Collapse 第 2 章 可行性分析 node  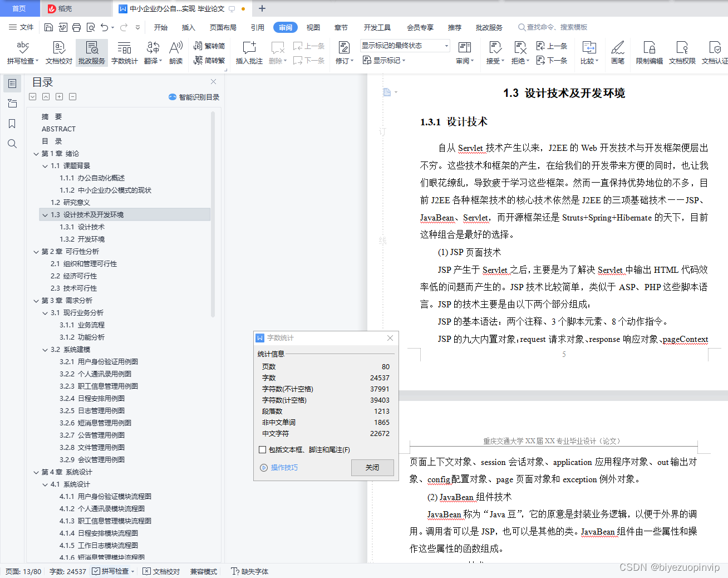click(x=36, y=252)
